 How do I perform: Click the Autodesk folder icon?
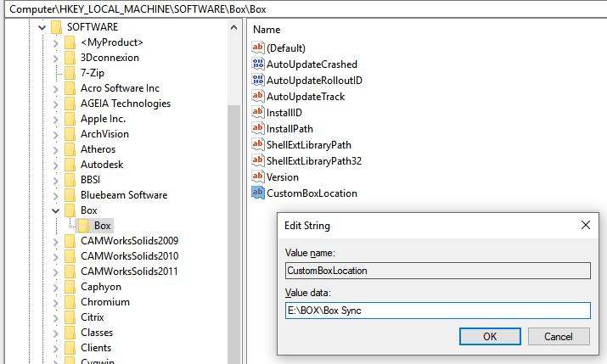[70, 165]
